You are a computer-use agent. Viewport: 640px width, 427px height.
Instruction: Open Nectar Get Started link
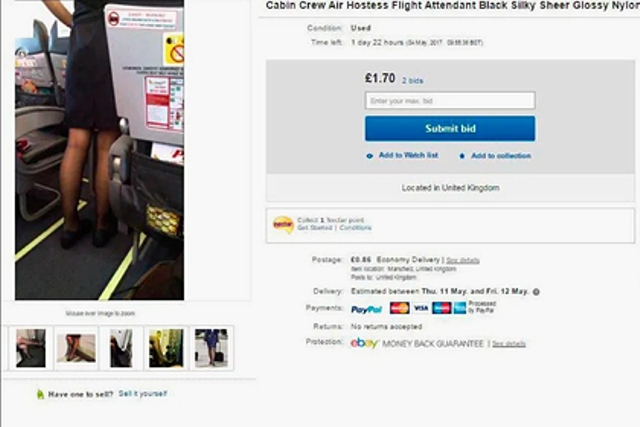pos(315,228)
